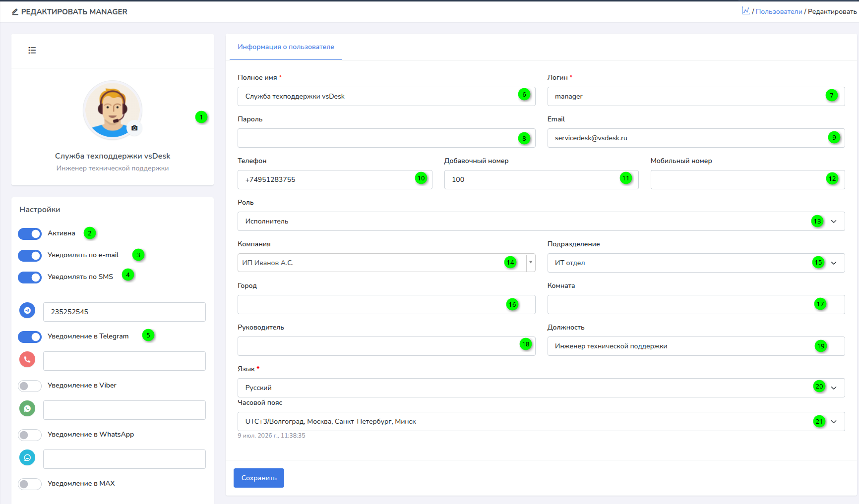Click the Город input field
Screen dimensions: 859x504
386,305
